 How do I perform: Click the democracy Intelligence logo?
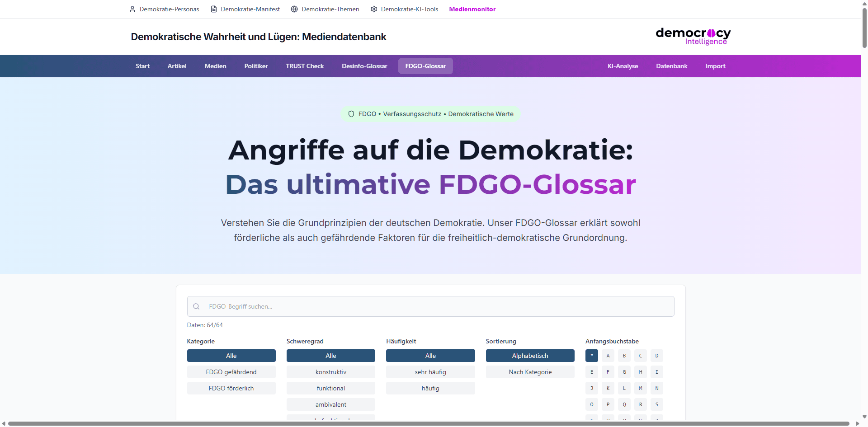coord(693,36)
